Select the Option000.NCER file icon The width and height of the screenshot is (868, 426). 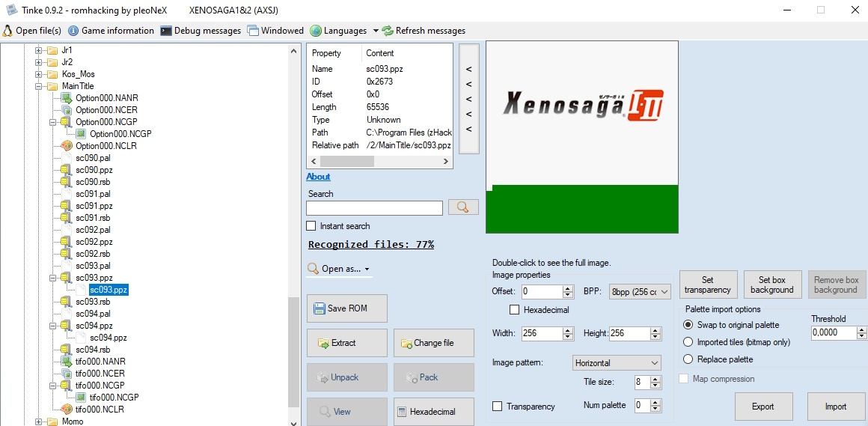pos(66,110)
